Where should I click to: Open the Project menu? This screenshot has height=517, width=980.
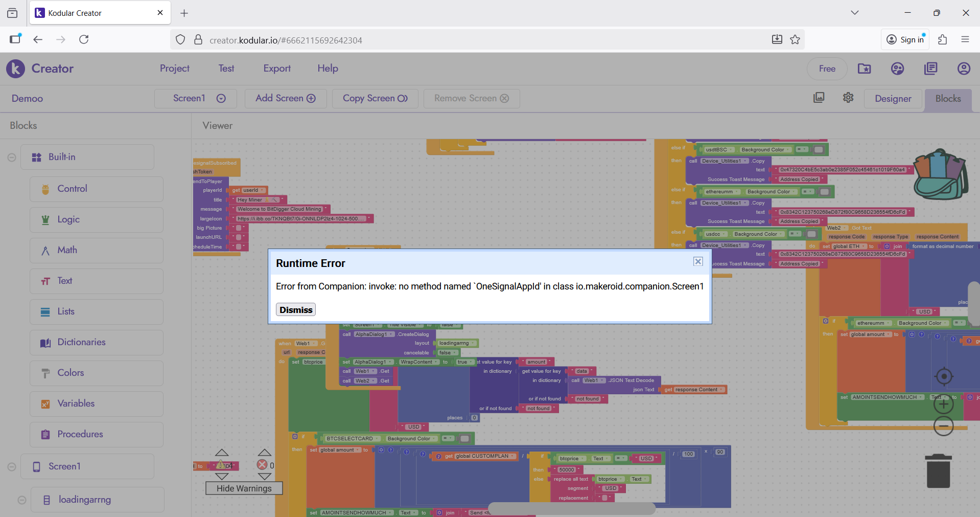(174, 69)
